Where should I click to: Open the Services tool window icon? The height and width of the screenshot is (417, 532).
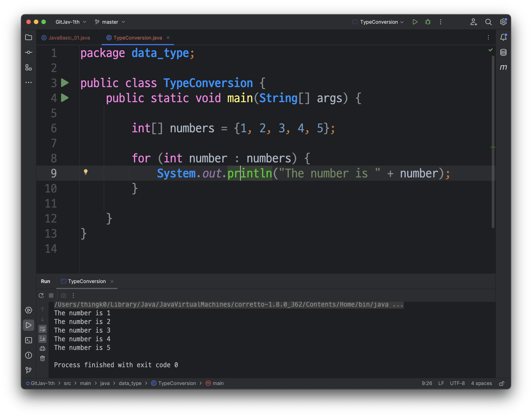(x=29, y=310)
